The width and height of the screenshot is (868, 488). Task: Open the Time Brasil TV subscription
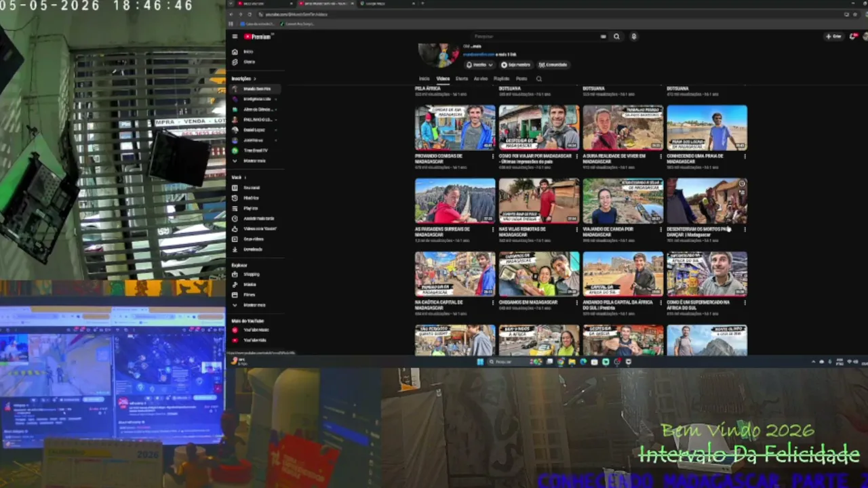256,150
